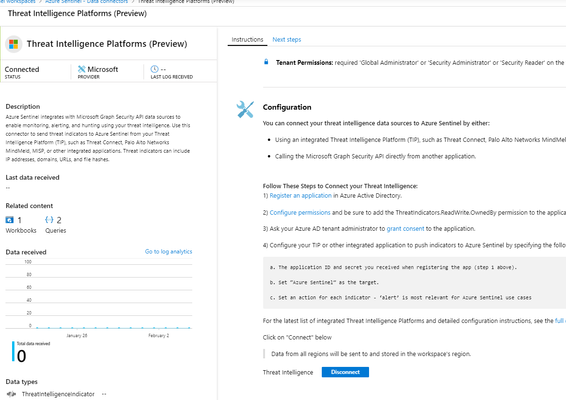Click the Tenant Permissions lock icon
The width and height of the screenshot is (566, 400).
point(266,62)
